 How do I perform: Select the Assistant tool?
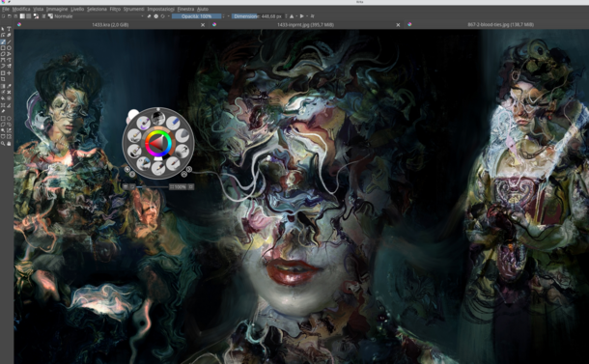pyautogui.click(x=3, y=104)
